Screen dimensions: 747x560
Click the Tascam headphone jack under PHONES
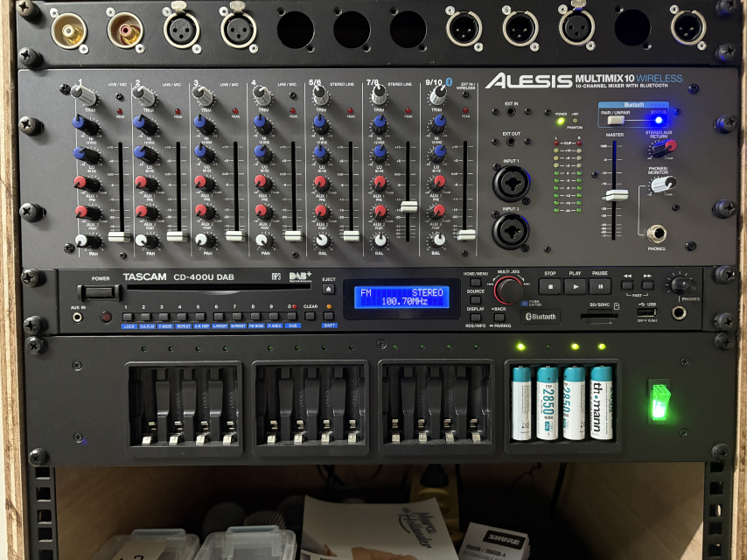tap(679, 312)
